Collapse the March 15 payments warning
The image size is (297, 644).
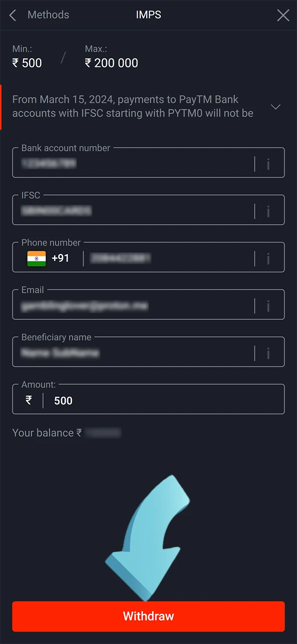(275, 107)
